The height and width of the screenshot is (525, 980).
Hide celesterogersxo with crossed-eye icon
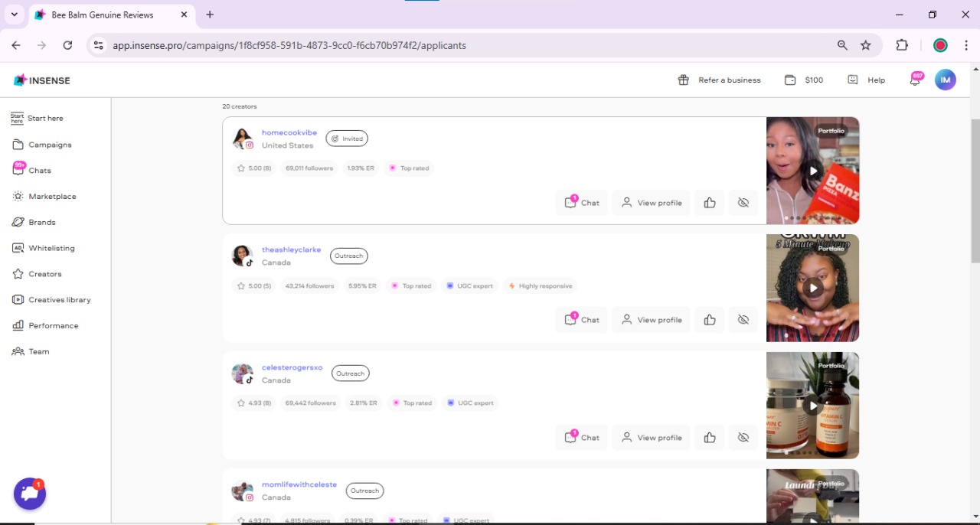click(x=743, y=438)
